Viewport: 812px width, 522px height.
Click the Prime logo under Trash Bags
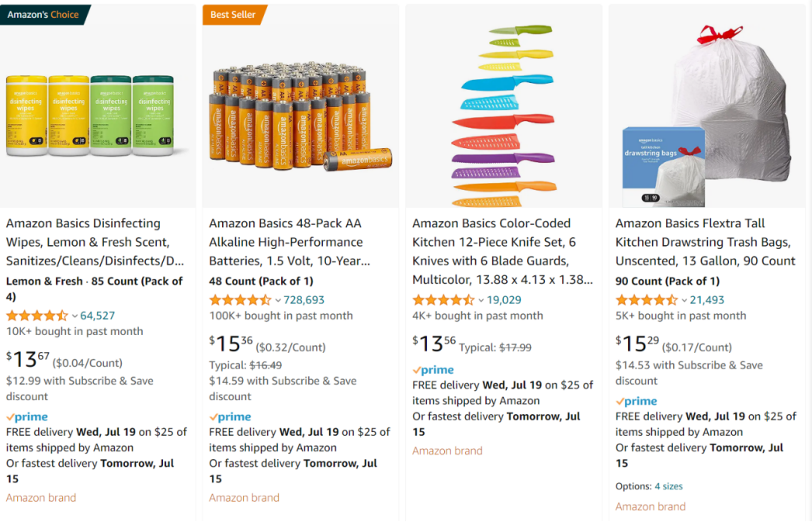click(x=637, y=401)
